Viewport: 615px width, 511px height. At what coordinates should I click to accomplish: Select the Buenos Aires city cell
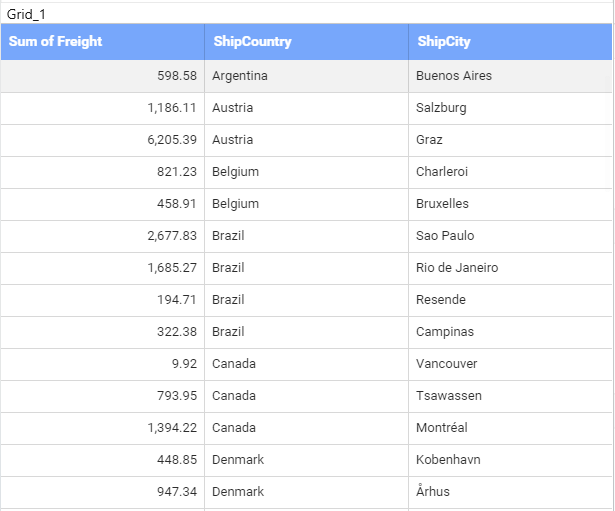click(454, 76)
